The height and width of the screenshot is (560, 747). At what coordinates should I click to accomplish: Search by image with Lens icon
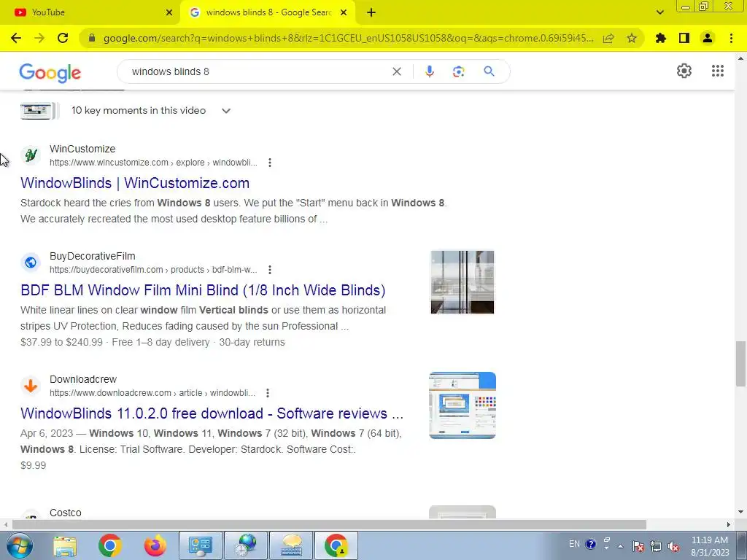[458, 71]
